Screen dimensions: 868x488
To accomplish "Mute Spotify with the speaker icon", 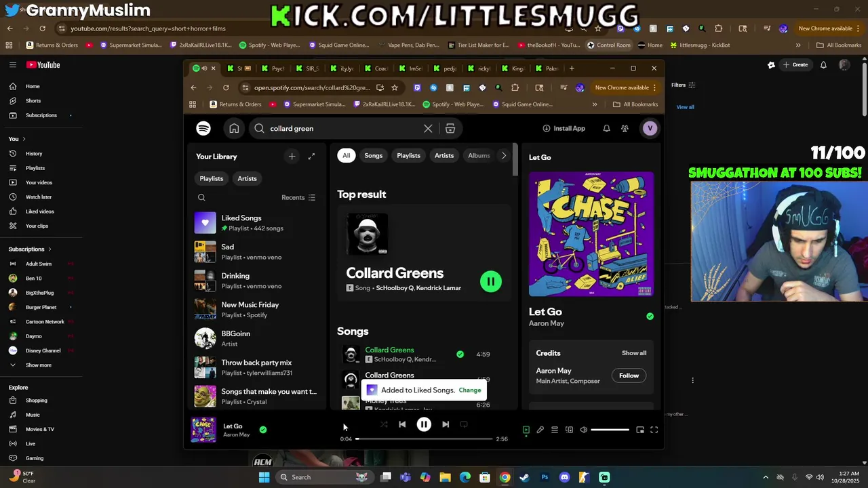I will point(583,430).
